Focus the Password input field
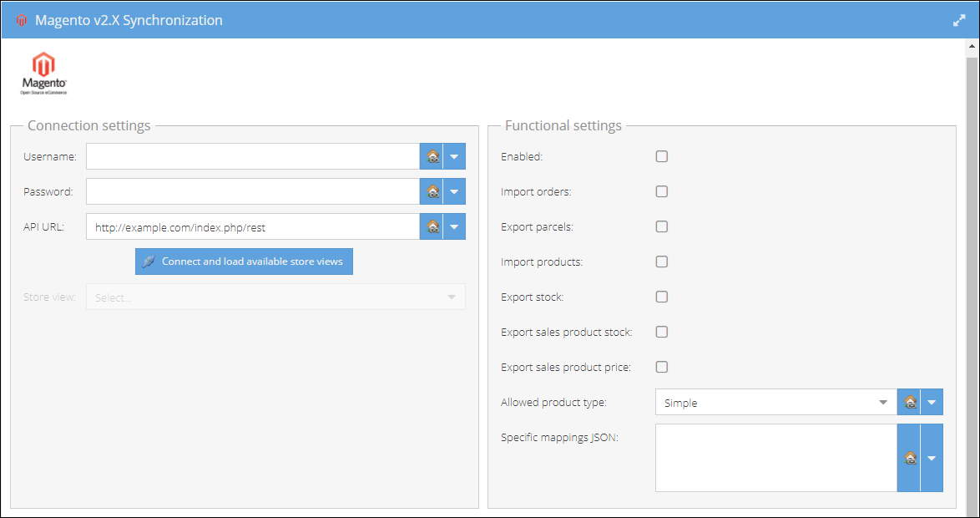Viewport: 980px width, 518px height. point(253,191)
